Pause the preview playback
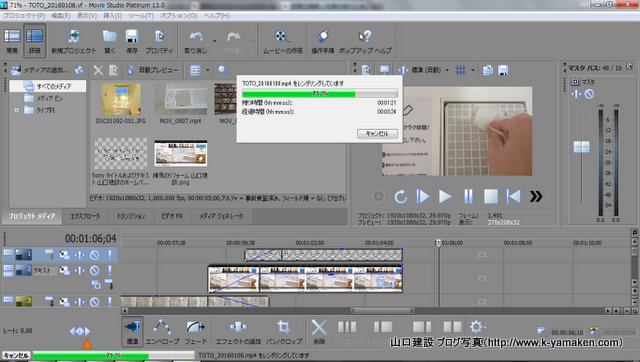 point(468,197)
